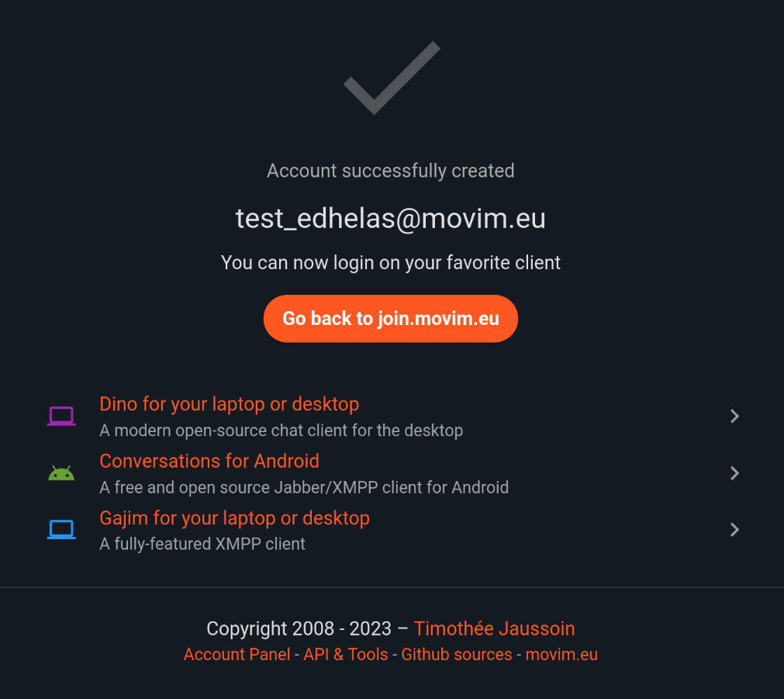Click the Jabber/XMPP client for Android description
784x699 pixels.
pyautogui.click(x=304, y=488)
